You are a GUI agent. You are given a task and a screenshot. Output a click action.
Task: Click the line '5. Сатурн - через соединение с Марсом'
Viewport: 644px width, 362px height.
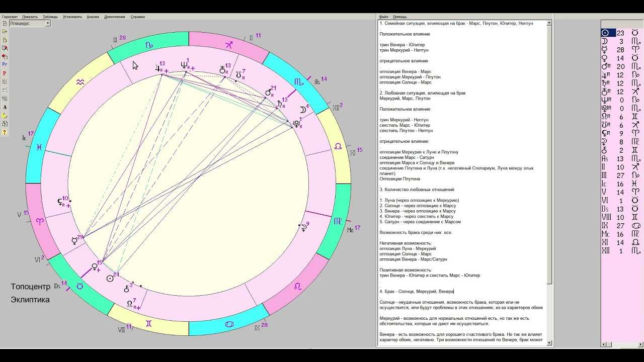point(420,222)
